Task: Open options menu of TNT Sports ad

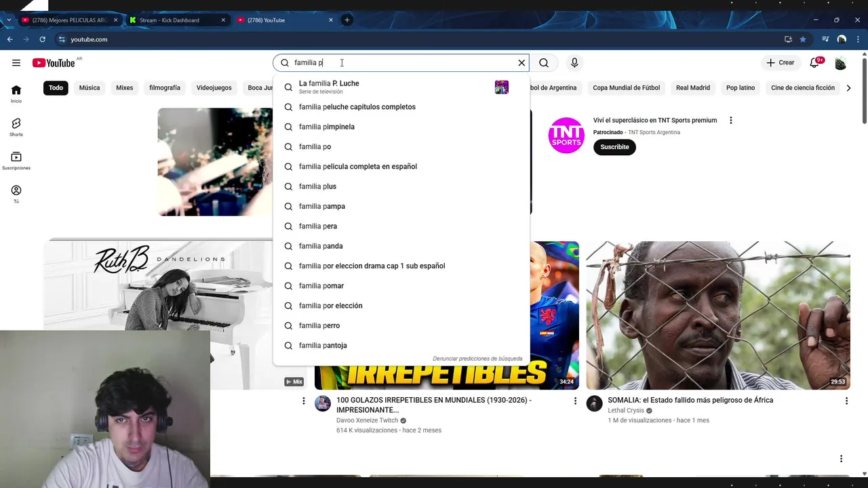Action: (x=730, y=121)
